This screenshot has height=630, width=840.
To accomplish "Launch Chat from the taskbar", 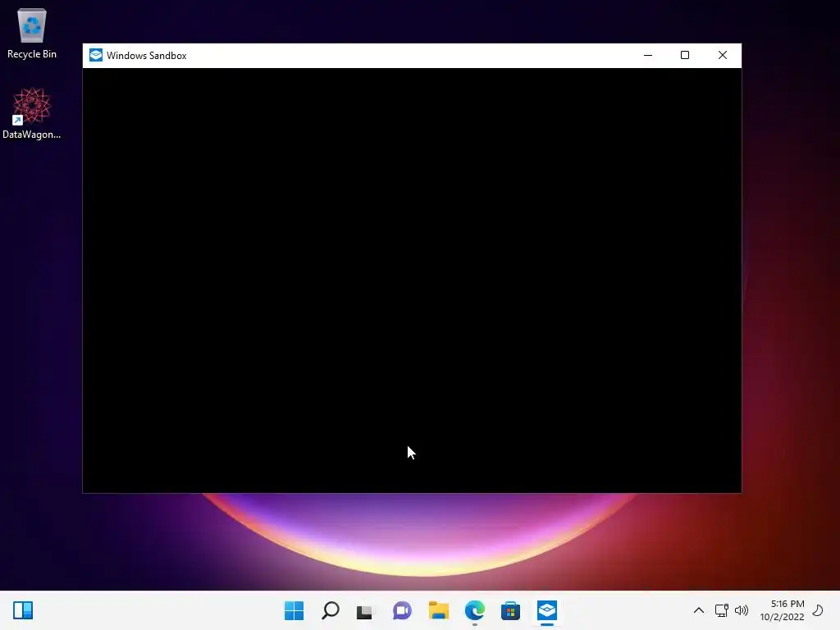I will (x=402, y=610).
